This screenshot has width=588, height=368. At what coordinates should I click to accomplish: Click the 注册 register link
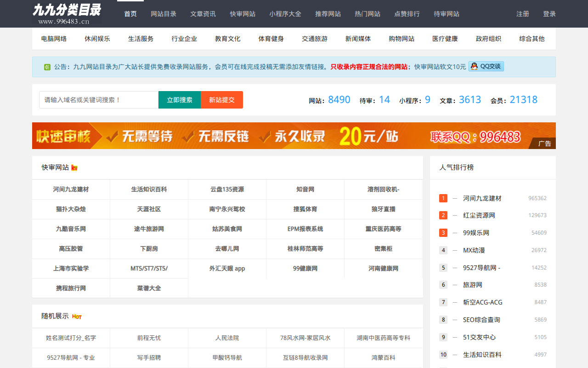click(523, 14)
